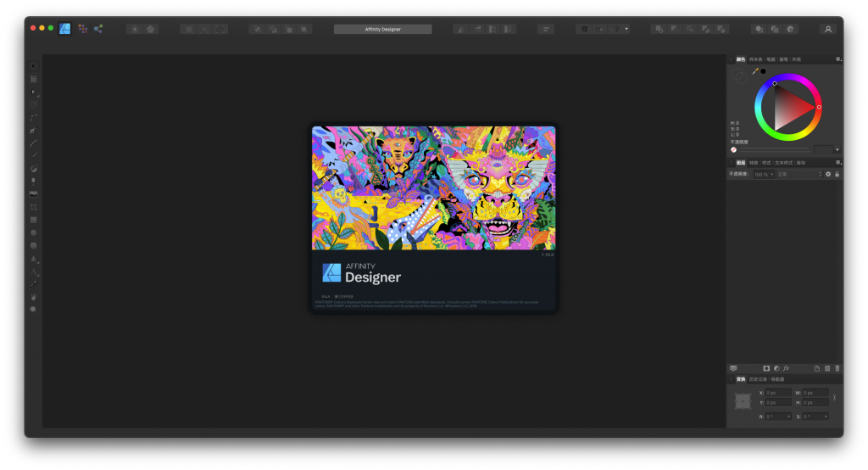Add an adjustment layer from Layers panel
The width and height of the screenshot is (868, 470).
click(x=776, y=368)
